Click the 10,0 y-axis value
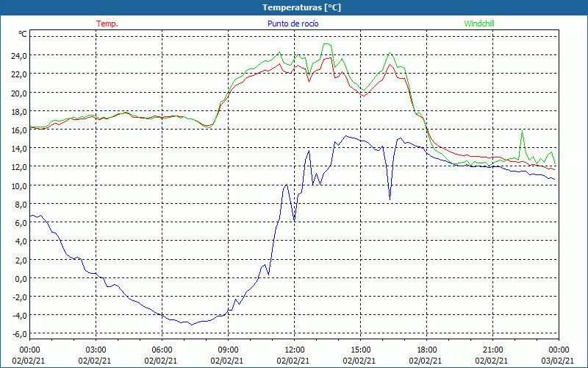This screenshot has width=588, height=368. coord(19,186)
